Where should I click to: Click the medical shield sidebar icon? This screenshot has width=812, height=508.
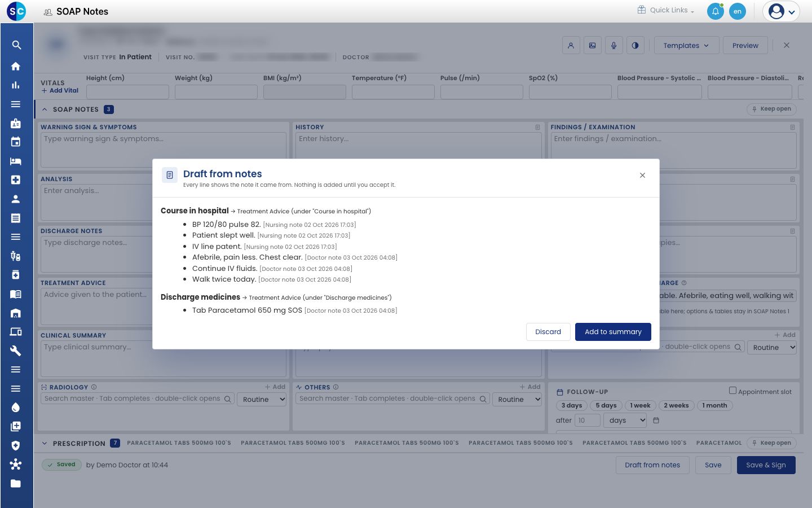tap(16, 445)
